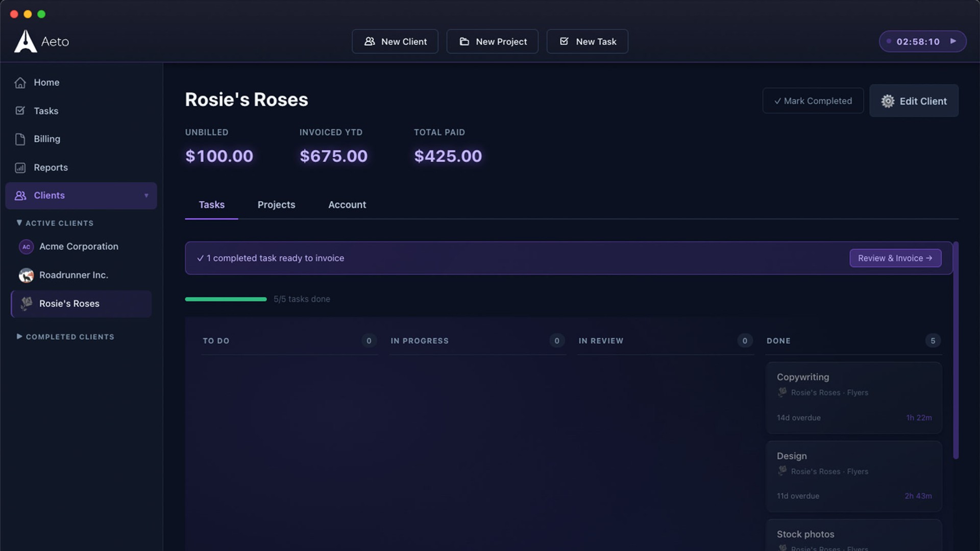Switch to the Tasks tab

pyautogui.click(x=211, y=205)
